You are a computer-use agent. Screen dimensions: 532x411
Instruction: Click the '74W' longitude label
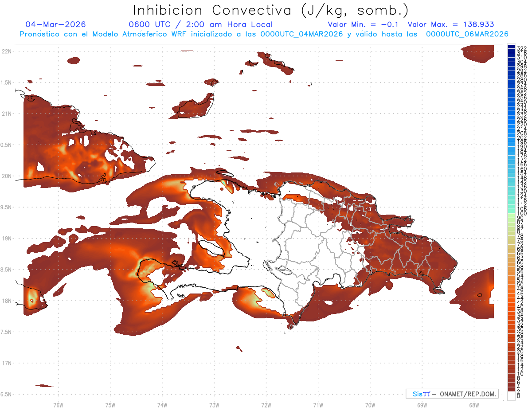[162, 404]
